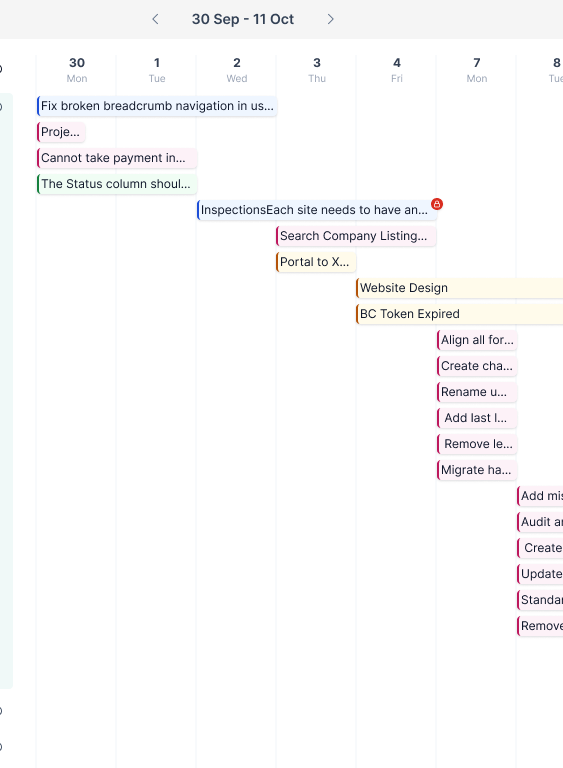
Task: Open the 'Audit a' task card
Action: [540, 521]
